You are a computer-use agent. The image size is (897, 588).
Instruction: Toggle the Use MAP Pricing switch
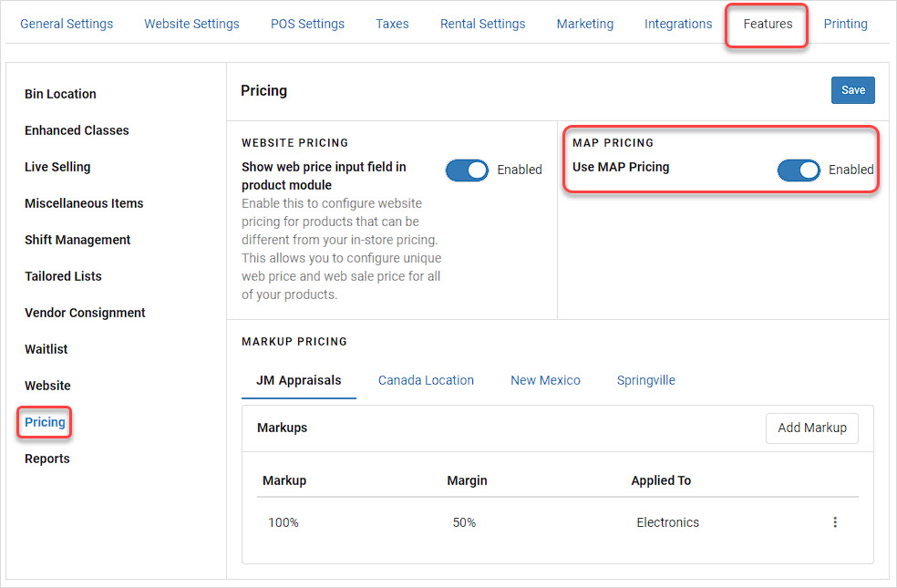click(799, 170)
